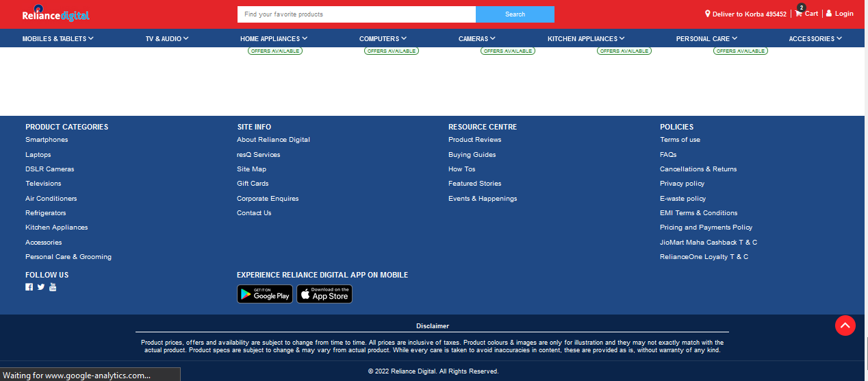Expand the Kitchen Appliances menu

[x=586, y=39]
